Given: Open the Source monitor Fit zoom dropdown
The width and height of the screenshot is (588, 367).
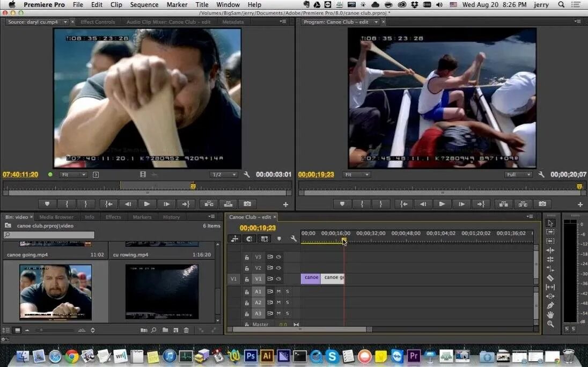Looking at the screenshot, I should point(73,175).
